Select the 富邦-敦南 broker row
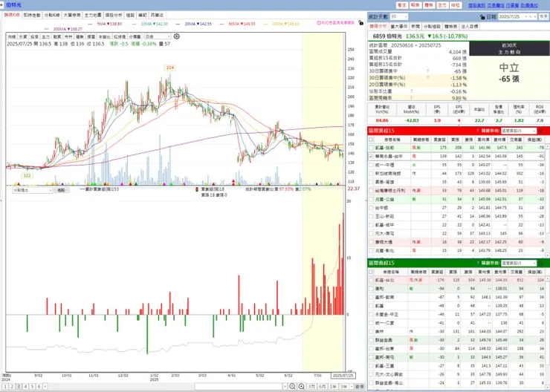The height and width of the screenshot is (392, 550). (x=456, y=297)
